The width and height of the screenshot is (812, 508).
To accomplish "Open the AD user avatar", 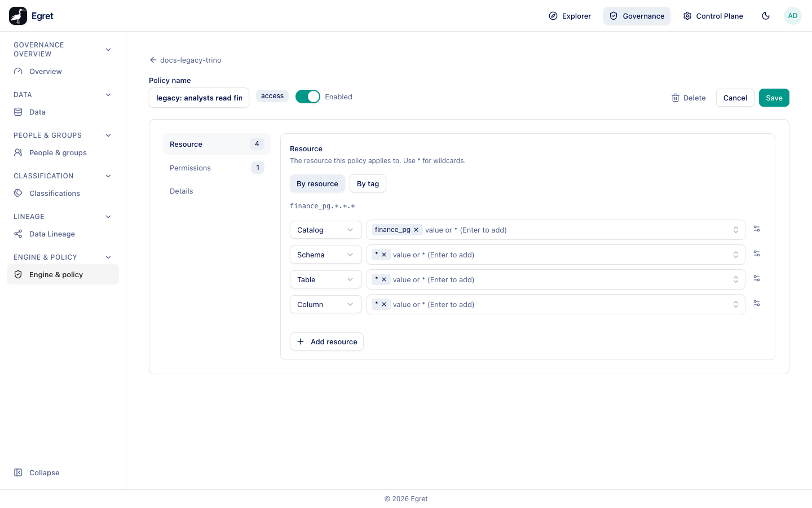I will (793, 16).
